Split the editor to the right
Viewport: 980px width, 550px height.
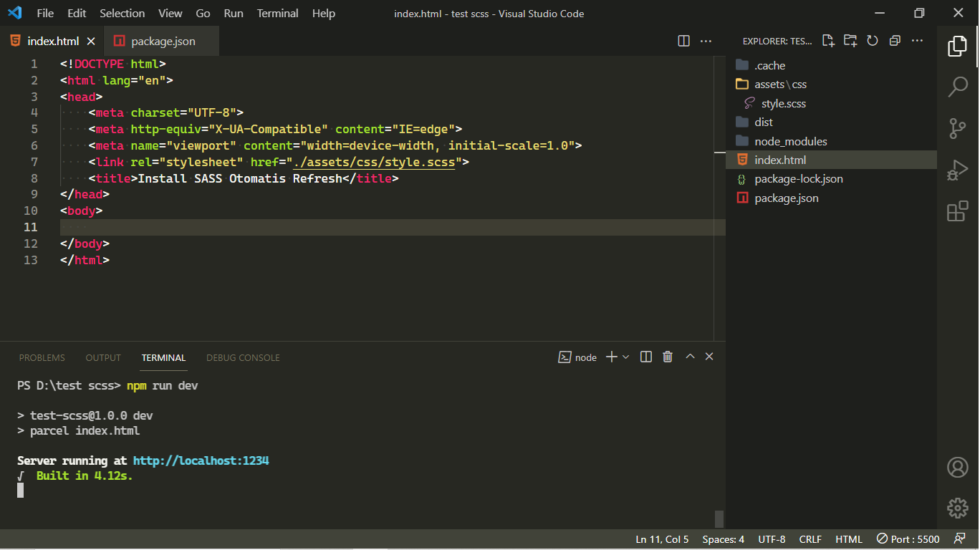point(684,41)
